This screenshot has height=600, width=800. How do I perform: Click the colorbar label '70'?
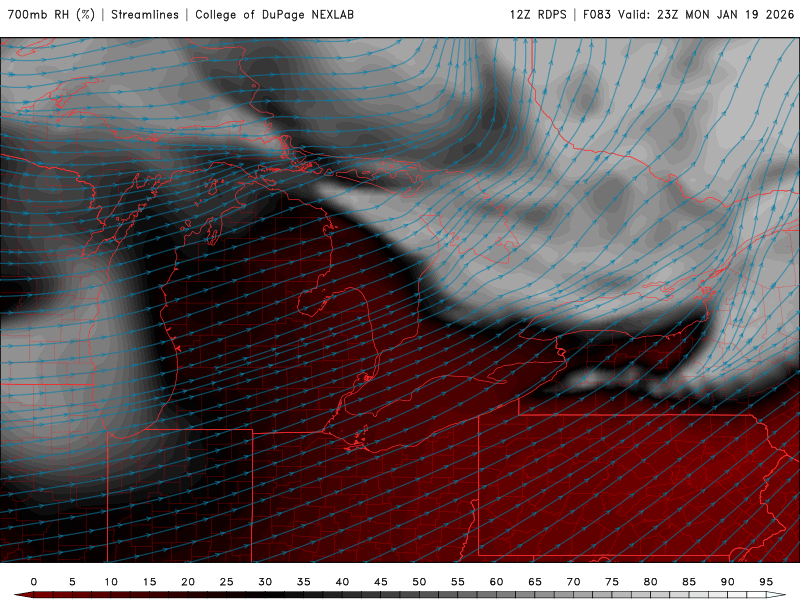click(573, 582)
